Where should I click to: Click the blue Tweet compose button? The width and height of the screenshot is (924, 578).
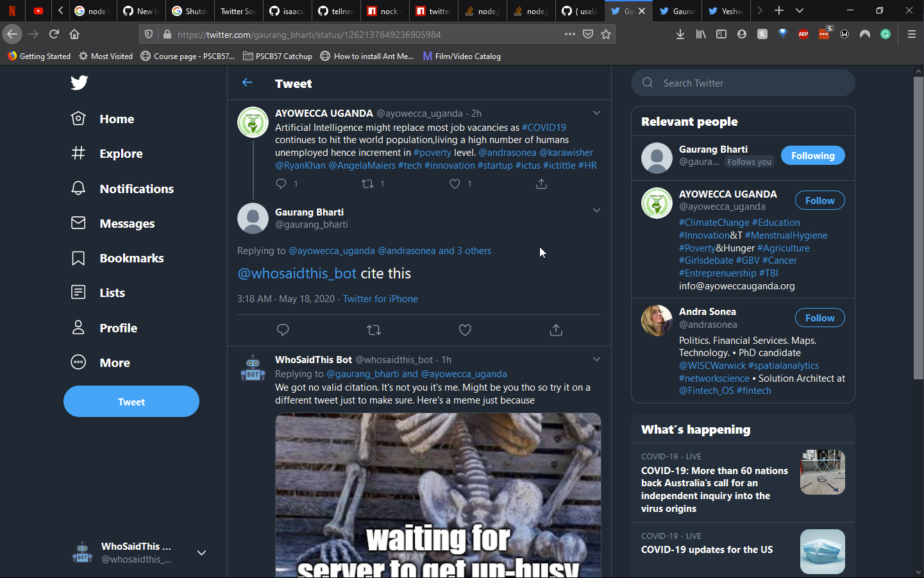pyautogui.click(x=131, y=402)
